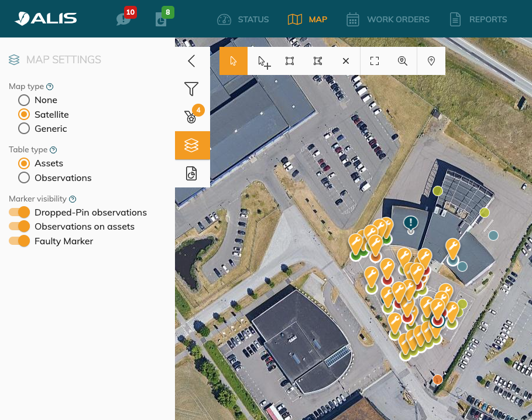Viewport: 532px width, 420px height.
Task: Activate the polygon selection tool
Action: pyautogui.click(x=318, y=61)
